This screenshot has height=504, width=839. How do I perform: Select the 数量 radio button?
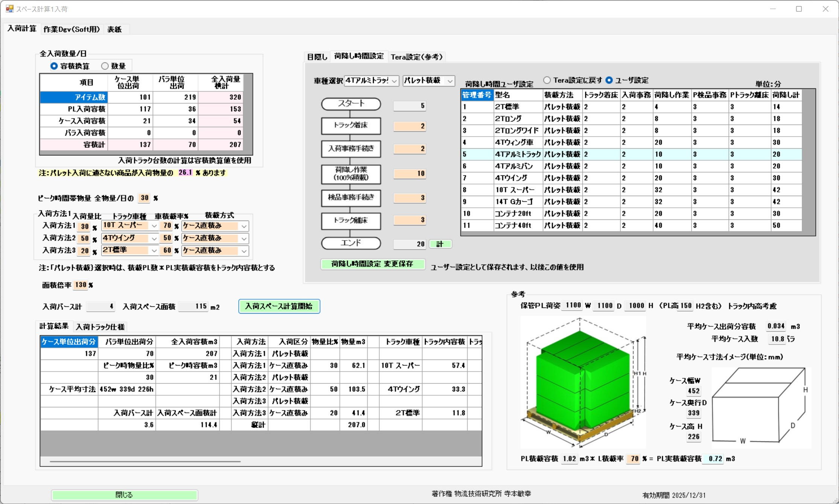click(105, 66)
